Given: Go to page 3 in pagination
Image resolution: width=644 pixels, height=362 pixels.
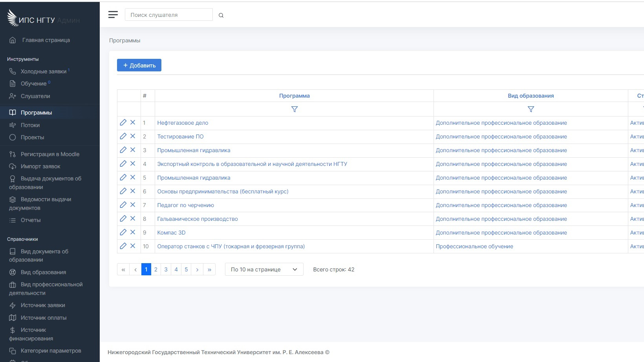Looking at the screenshot, I should (166, 269).
